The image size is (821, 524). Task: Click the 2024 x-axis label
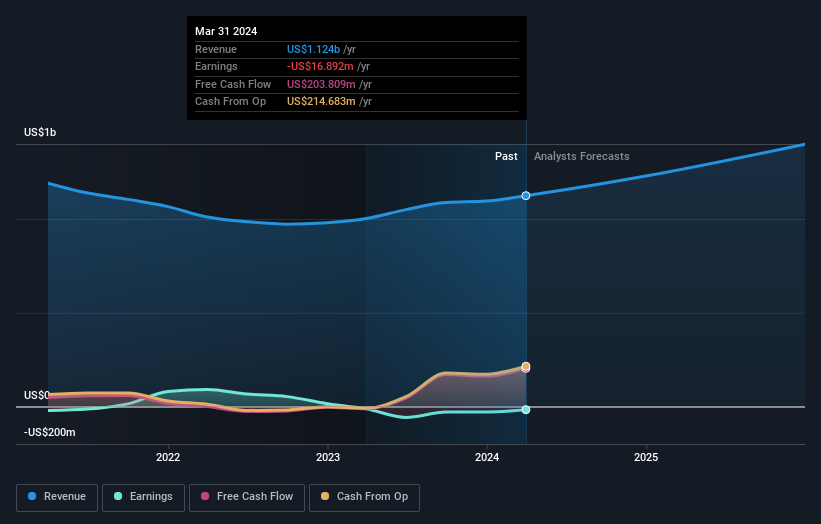(487, 457)
